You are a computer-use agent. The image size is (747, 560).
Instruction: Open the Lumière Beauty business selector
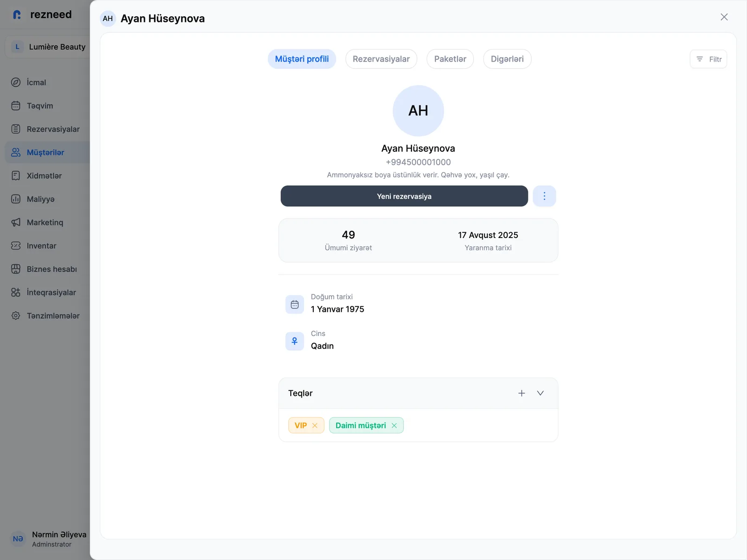click(x=47, y=47)
